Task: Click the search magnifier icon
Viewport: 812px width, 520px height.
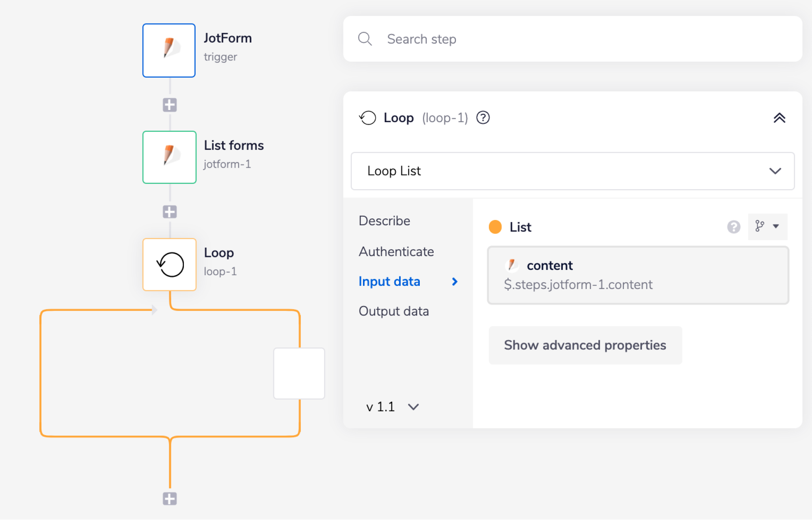Action: click(x=365, y=39)
